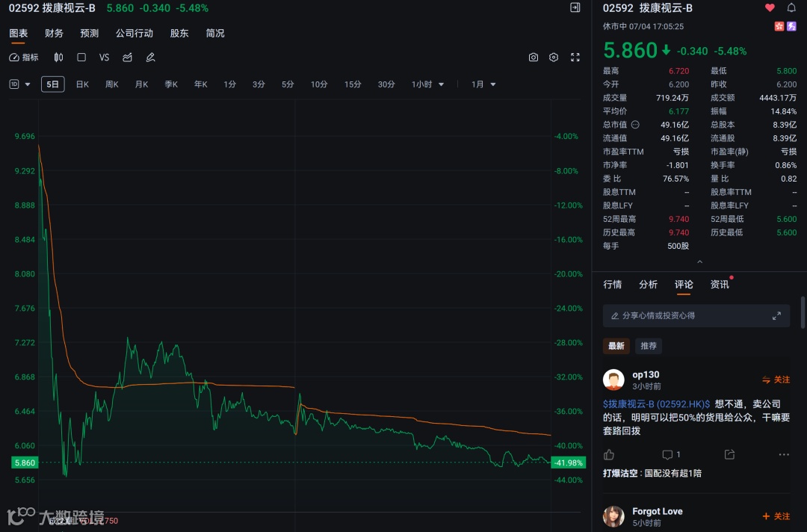Select the 10分 timeframe
This screenshot has width=807, height=532.
(x=318, y=84)
